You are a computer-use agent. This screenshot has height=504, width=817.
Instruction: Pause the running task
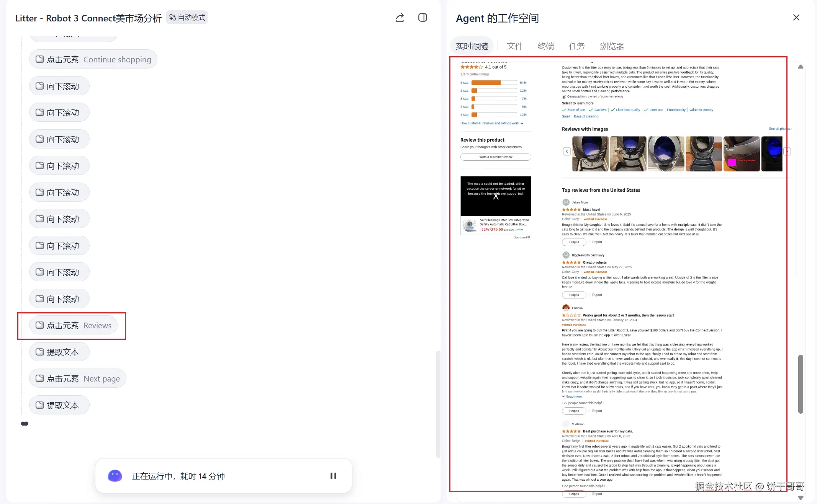coord(333,476)
